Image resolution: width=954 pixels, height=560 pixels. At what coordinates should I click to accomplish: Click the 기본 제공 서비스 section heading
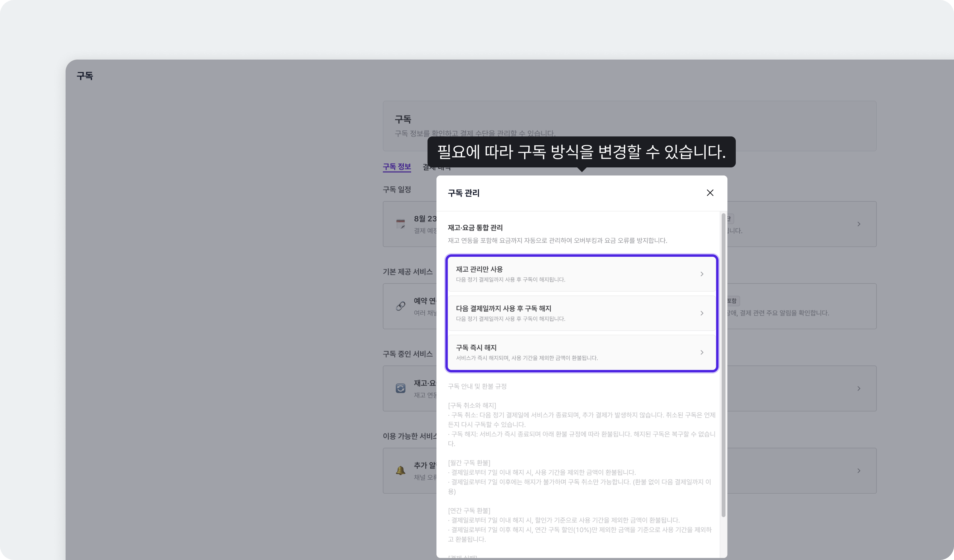coord(408,272)
